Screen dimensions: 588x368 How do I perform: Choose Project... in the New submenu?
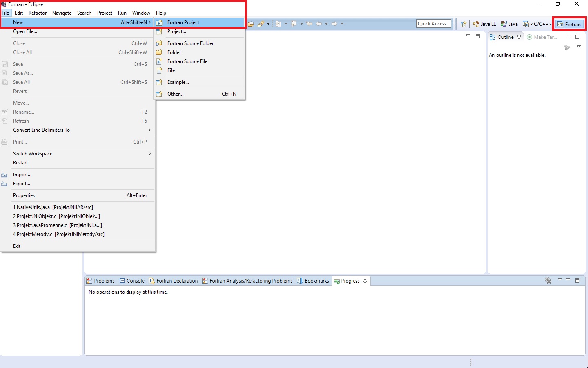pos(199,31)
